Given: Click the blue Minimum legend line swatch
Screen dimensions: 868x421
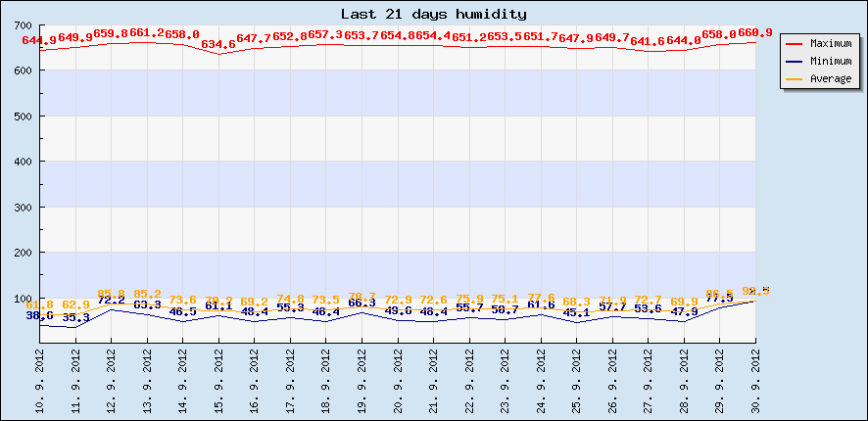Looking at the screenshot, I should (795, 61).
